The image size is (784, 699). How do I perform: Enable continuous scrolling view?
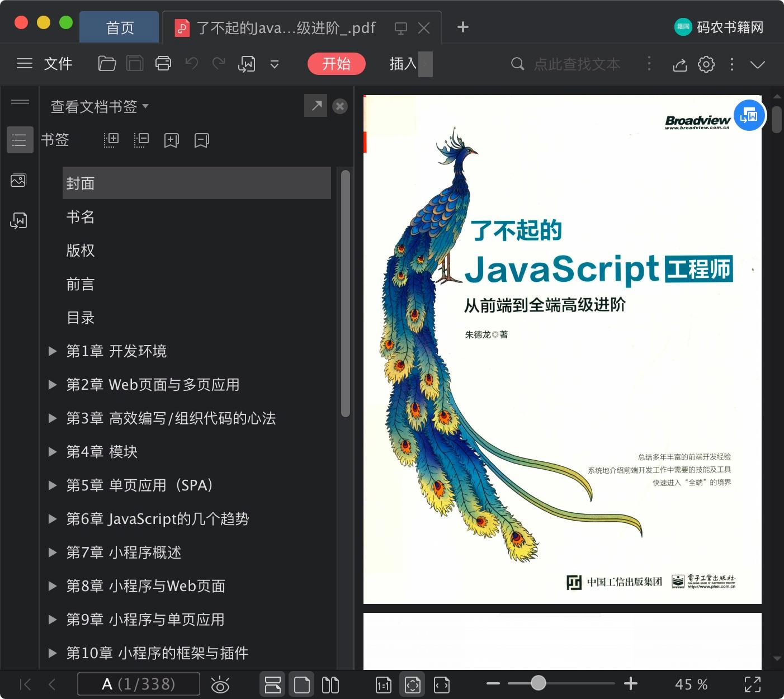(x=273, y=684)
